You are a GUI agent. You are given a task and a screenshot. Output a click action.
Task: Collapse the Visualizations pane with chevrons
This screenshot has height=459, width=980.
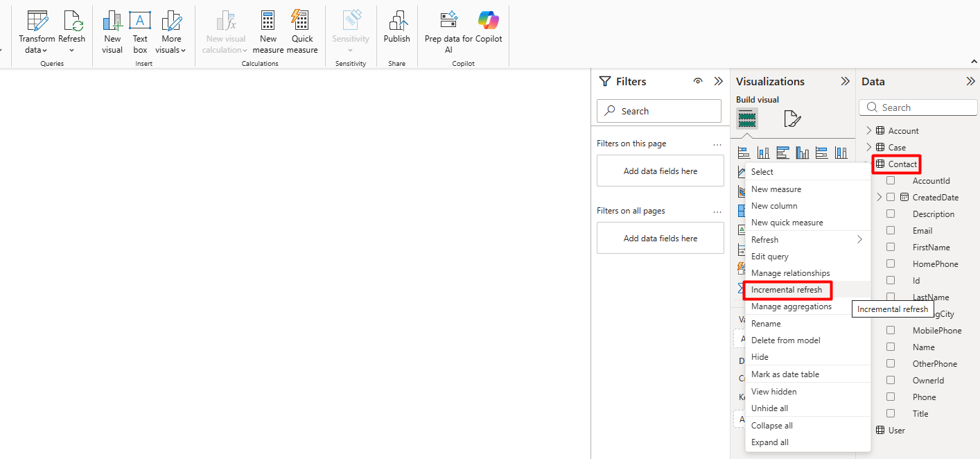[x=845, y=81]
